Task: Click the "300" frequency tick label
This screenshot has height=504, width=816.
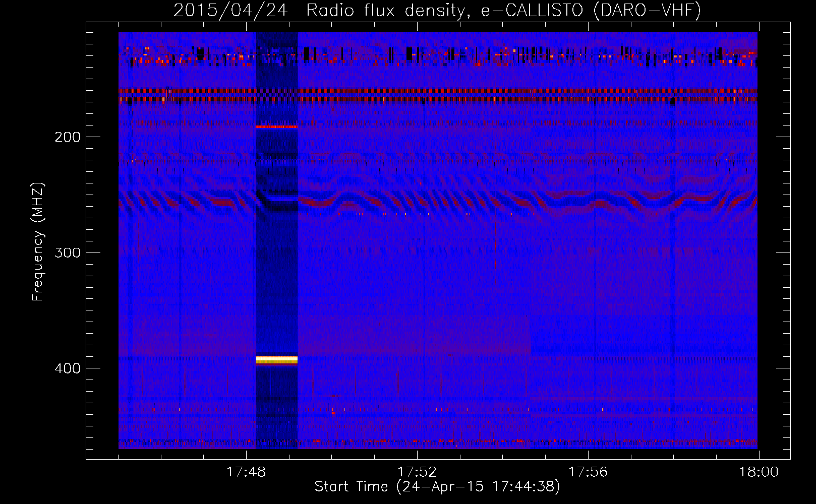Action: [68, 253]
